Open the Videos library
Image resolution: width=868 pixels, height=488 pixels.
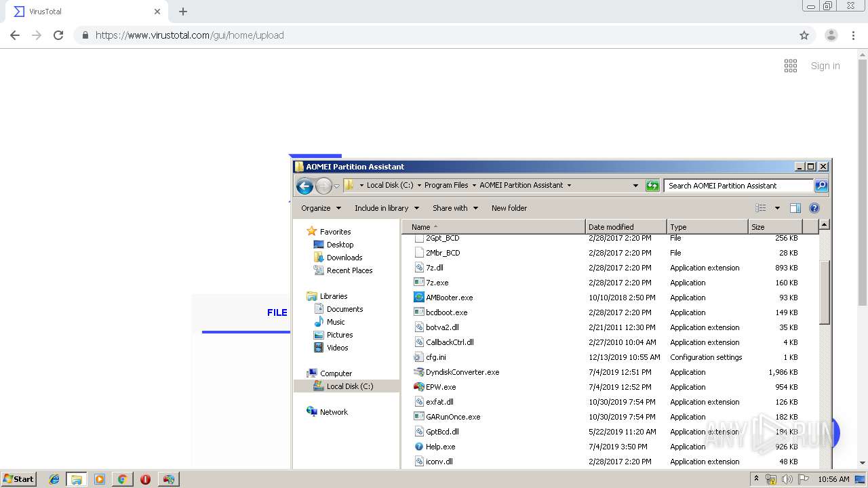tap(337, 348)
